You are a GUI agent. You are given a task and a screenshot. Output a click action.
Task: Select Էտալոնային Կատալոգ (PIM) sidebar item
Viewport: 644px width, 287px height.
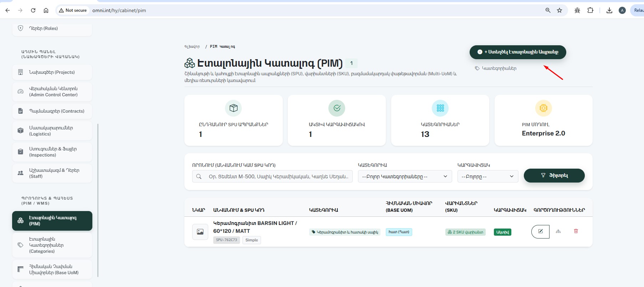click(x=52, y=221)
